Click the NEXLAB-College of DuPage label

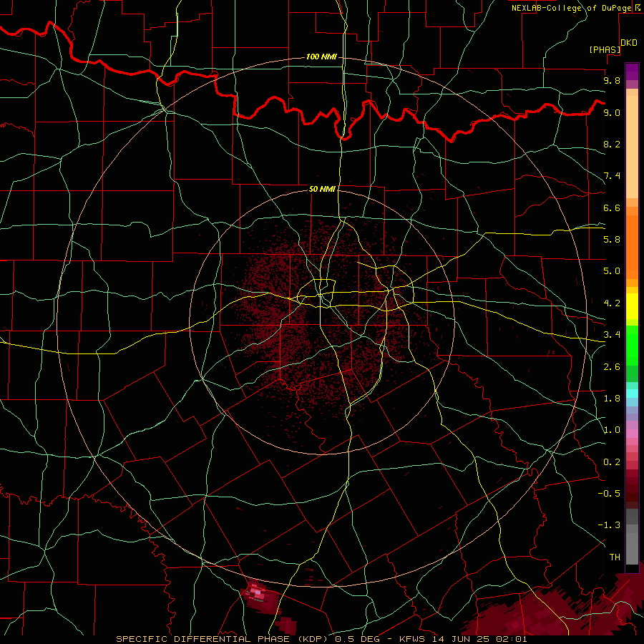(572, 8)
